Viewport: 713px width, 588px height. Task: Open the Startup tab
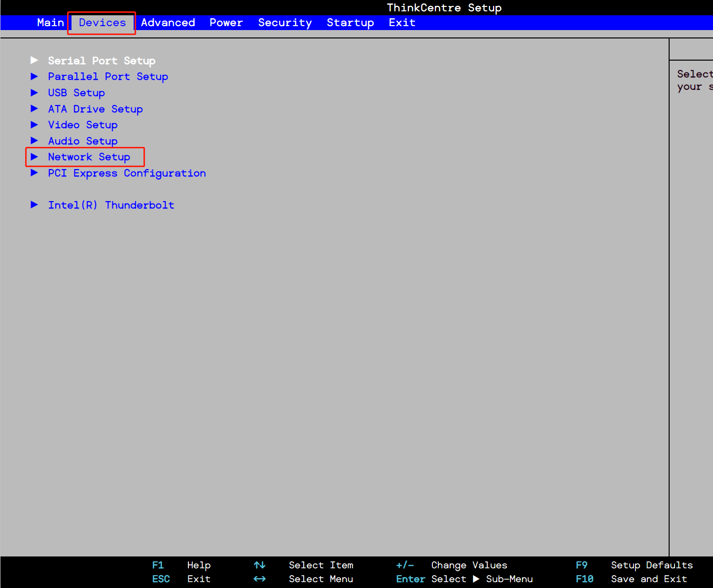pyautogui.click(x=350, y=23)
